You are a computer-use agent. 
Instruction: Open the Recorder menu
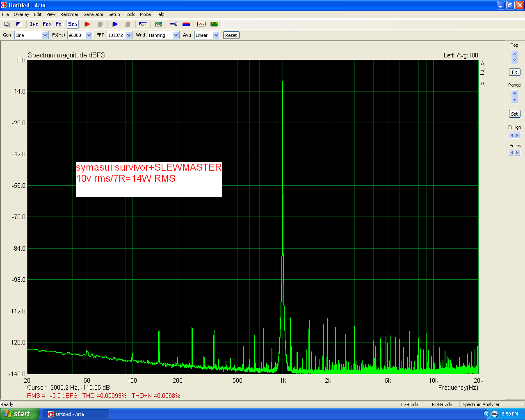(x=69, y=14)
